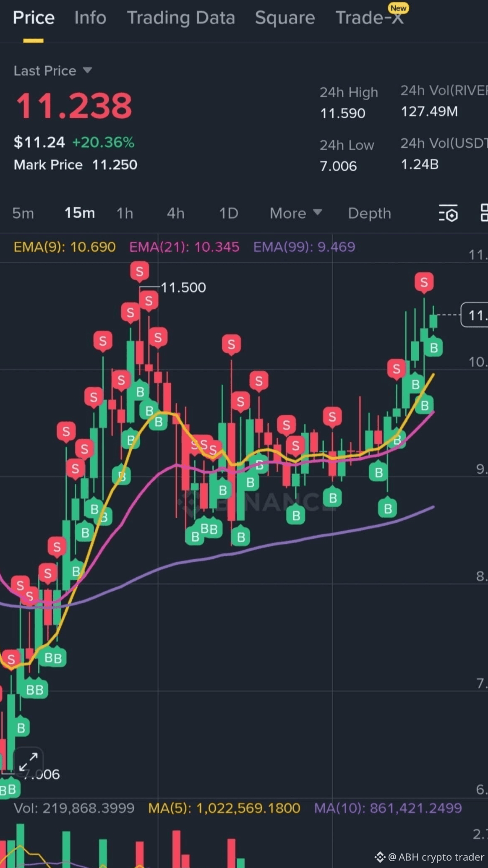
Task: Open the Trading Data tab
Action: [x=181, y=18]
